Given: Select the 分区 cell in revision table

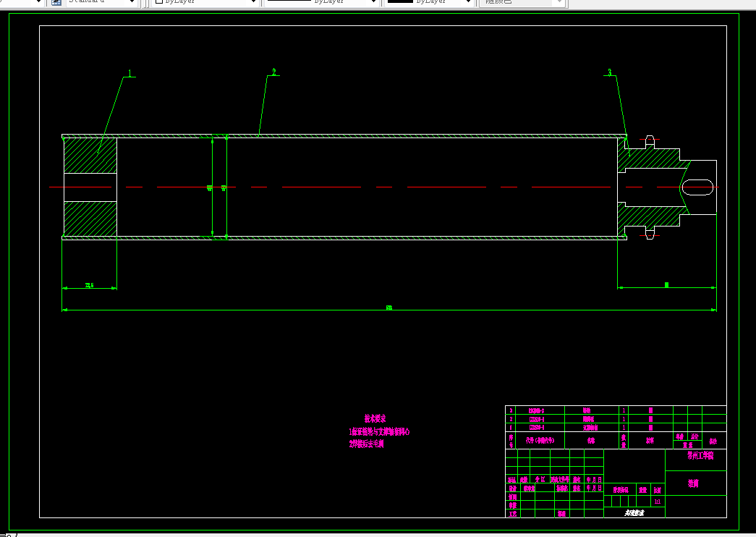Looking at the screenshot, I should click(x=540, y=479).
